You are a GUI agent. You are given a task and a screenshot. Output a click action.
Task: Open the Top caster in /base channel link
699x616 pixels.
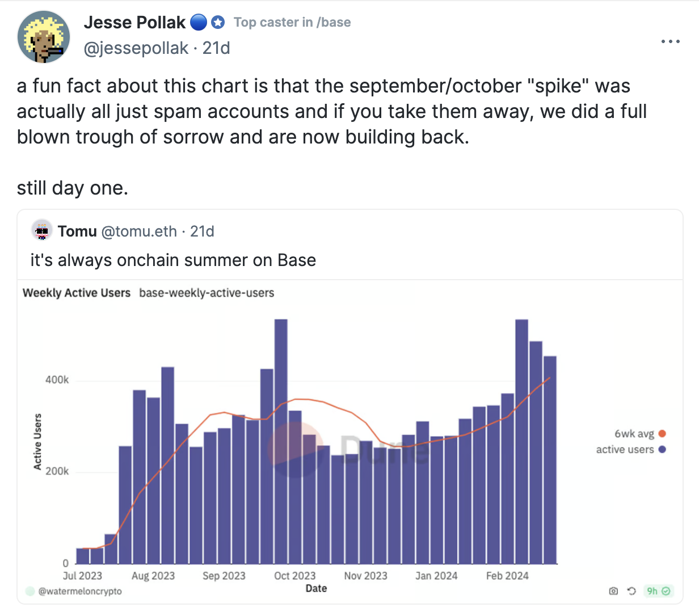292,23
